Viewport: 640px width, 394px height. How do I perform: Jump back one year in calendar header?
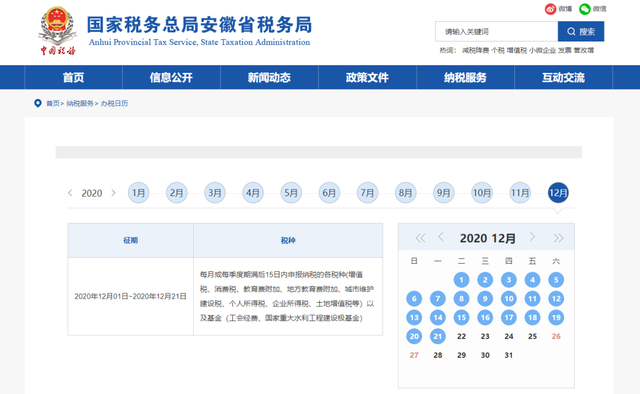(420, 238)
